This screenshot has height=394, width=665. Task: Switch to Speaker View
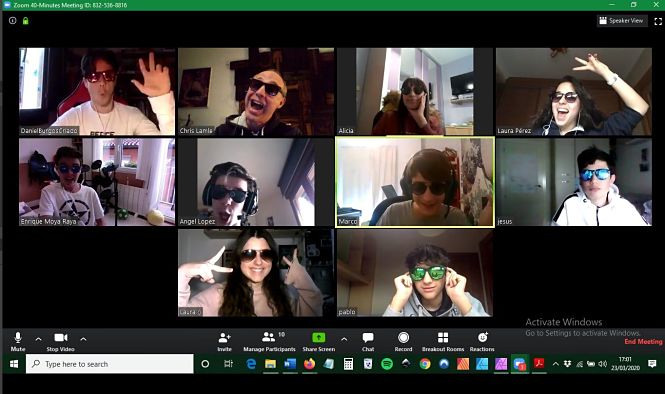coord(622,20)
